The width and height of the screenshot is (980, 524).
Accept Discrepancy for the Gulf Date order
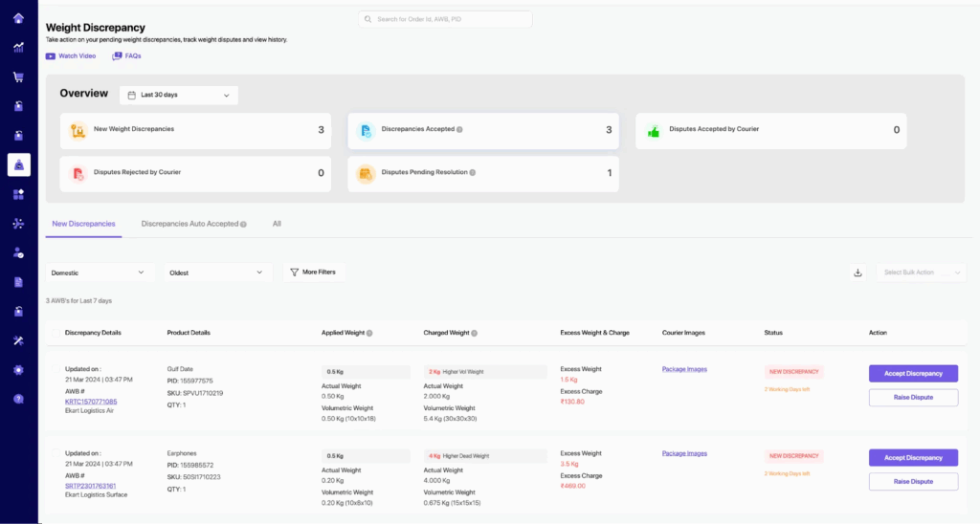[913, 374]
